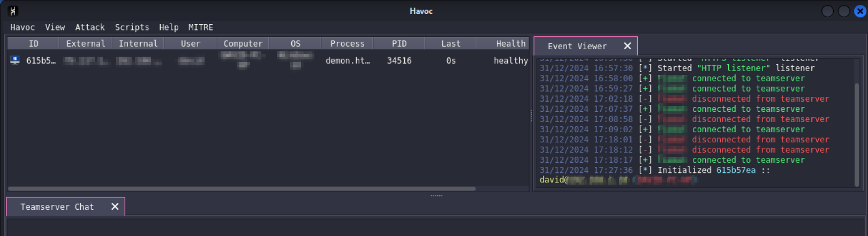Sort sessions by User column header

190,44
